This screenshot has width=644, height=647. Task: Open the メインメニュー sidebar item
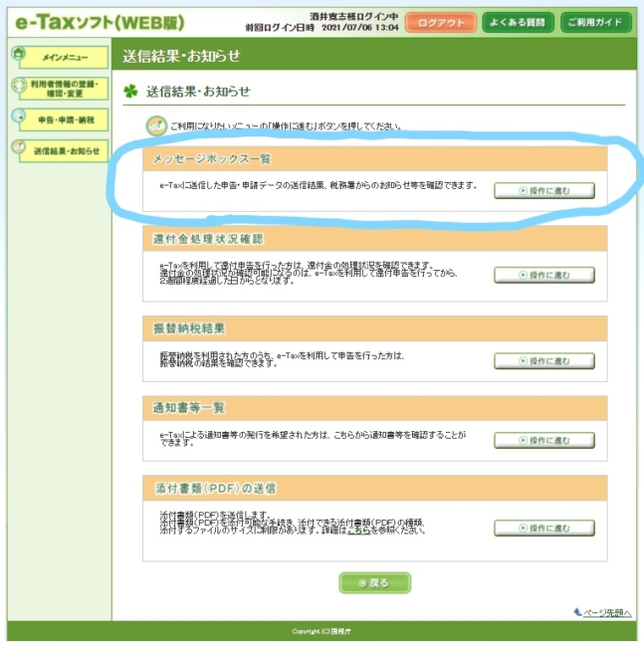[x=65, y=58]
